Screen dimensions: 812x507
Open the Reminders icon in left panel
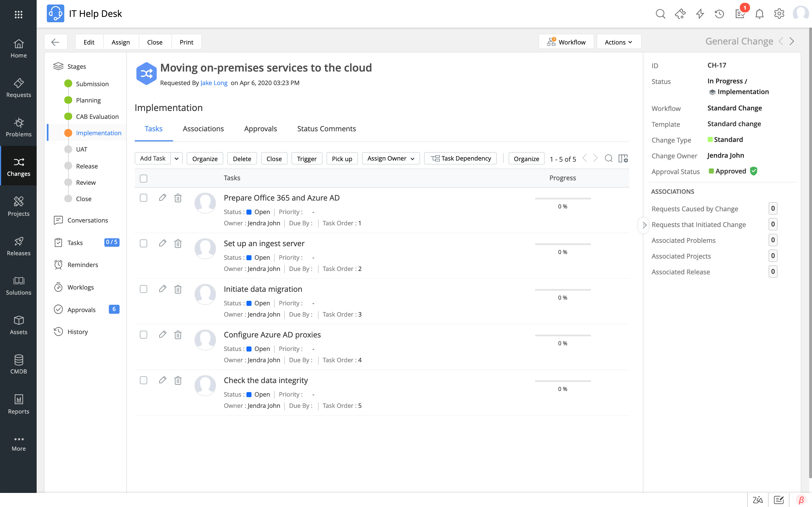pos(58,264)
